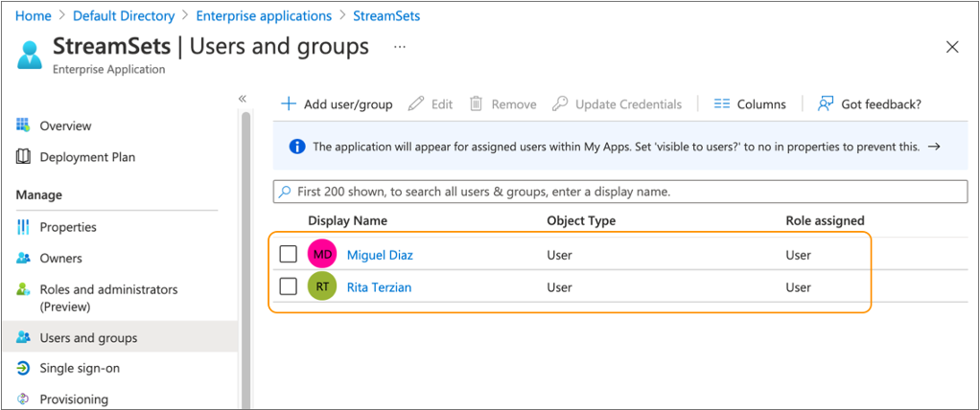
Task: Click the Manage section heading
Action: click(38, 194)
